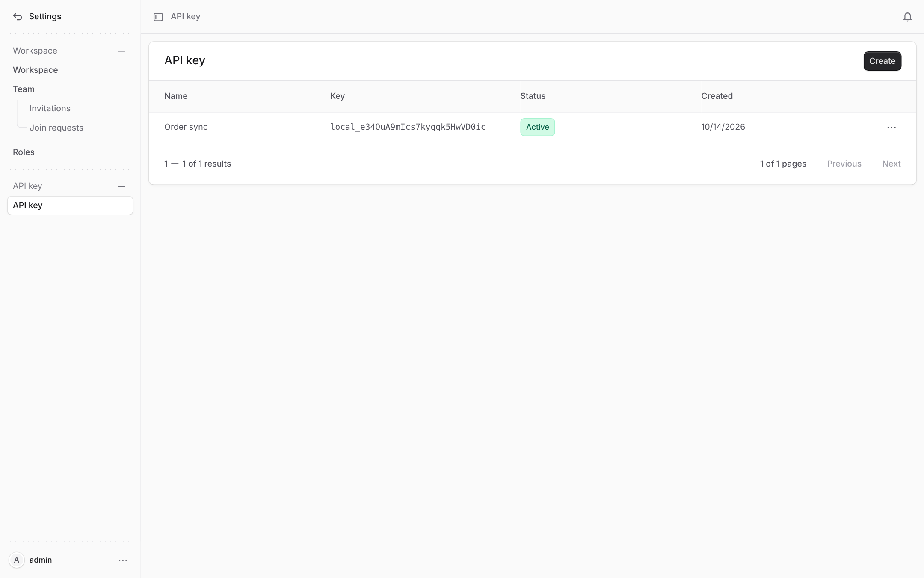Viewport: 924px width, 578px height.
Task: Open admin user options menu
Action: 123,560
